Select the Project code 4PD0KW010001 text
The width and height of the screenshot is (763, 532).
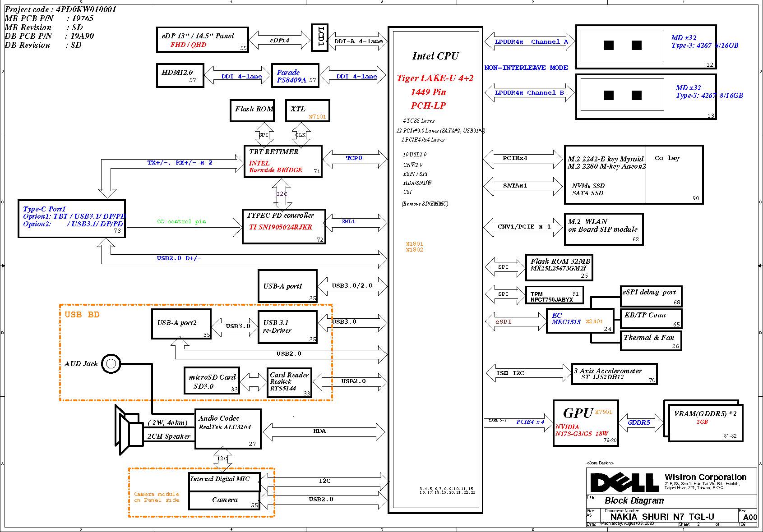[60, 9]
